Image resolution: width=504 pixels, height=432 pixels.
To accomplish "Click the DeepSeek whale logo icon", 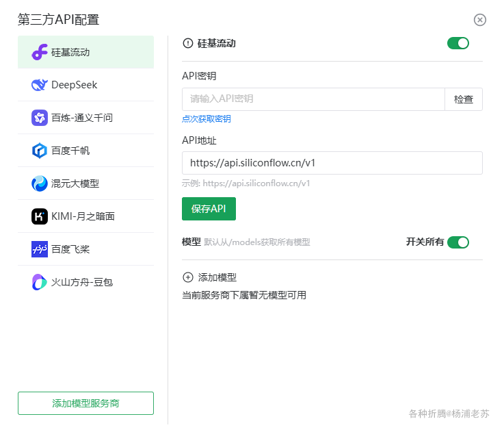I will (40, 85).
